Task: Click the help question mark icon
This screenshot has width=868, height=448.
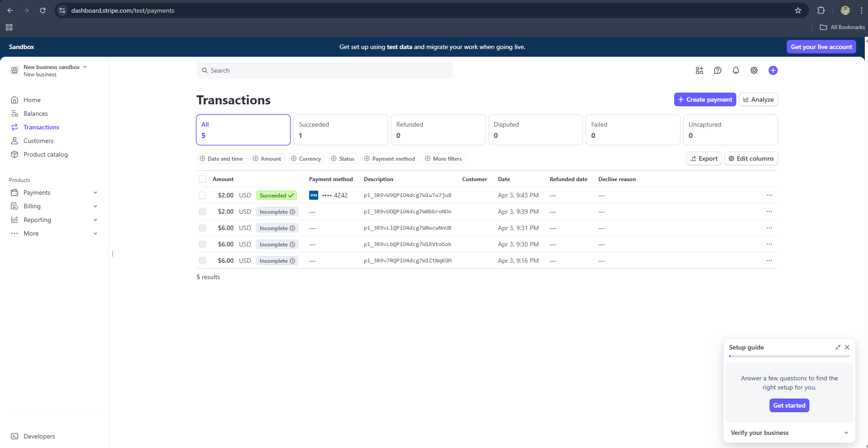Action: [x=717, y=70]
